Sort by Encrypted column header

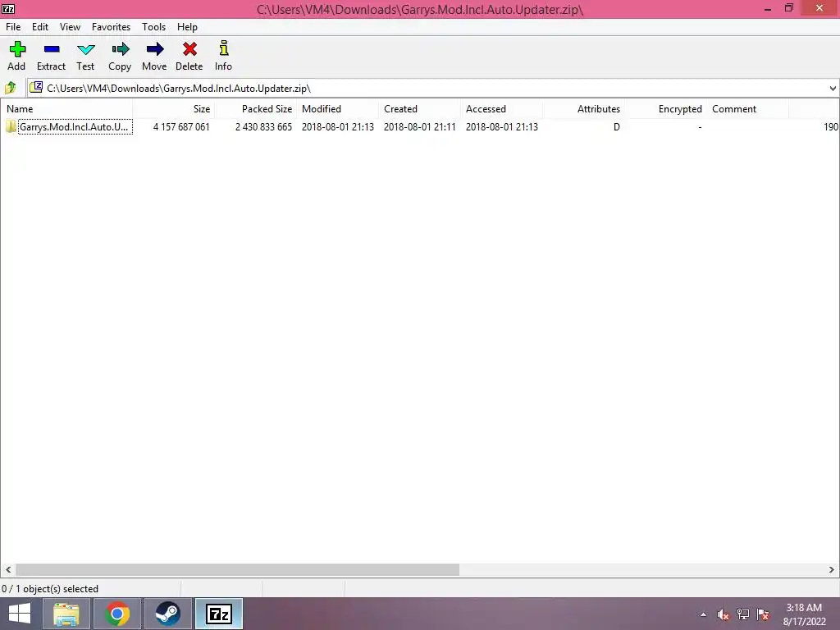(665, 109)
